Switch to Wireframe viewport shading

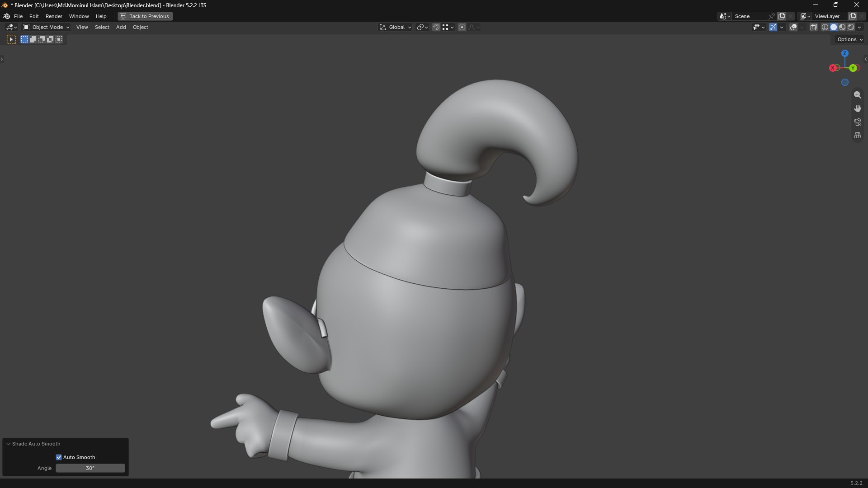825,27
